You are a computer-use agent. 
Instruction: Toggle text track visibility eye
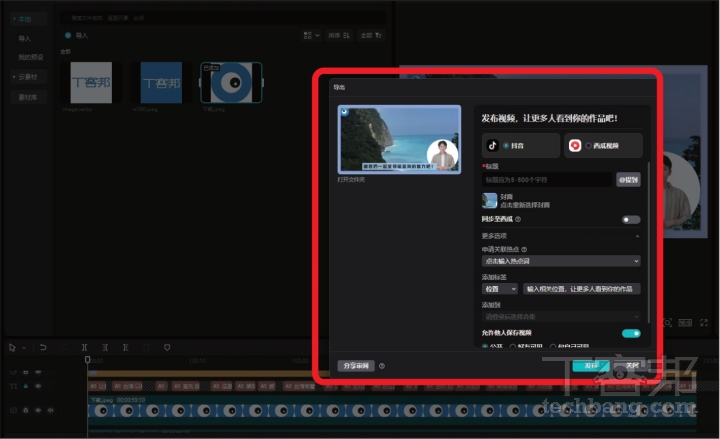(x=38, y=386)
